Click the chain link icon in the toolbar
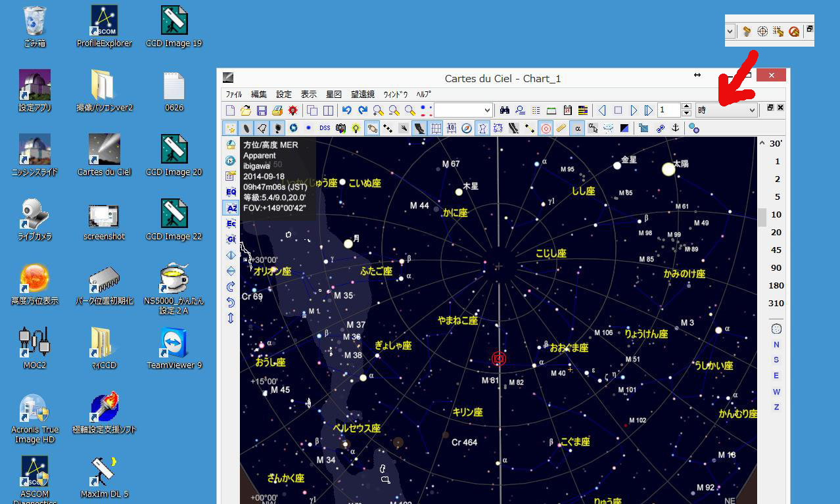Screen dimensions: 840x504 click(x=661, y=128)
